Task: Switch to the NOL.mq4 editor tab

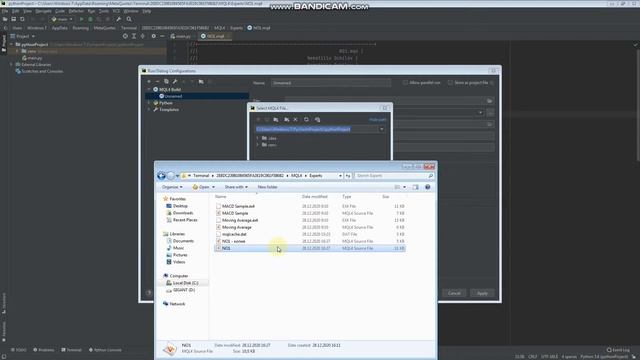Action: click(x=215, y=36)
